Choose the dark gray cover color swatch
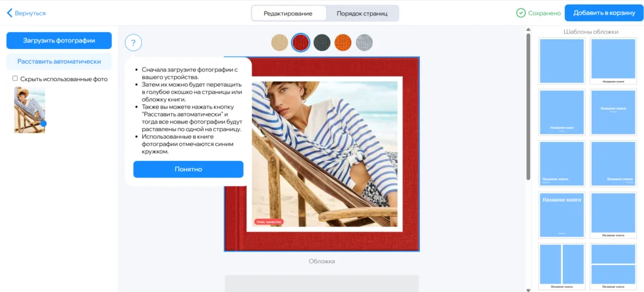Screen dimensions: 644x292 [x=322, y=42]
